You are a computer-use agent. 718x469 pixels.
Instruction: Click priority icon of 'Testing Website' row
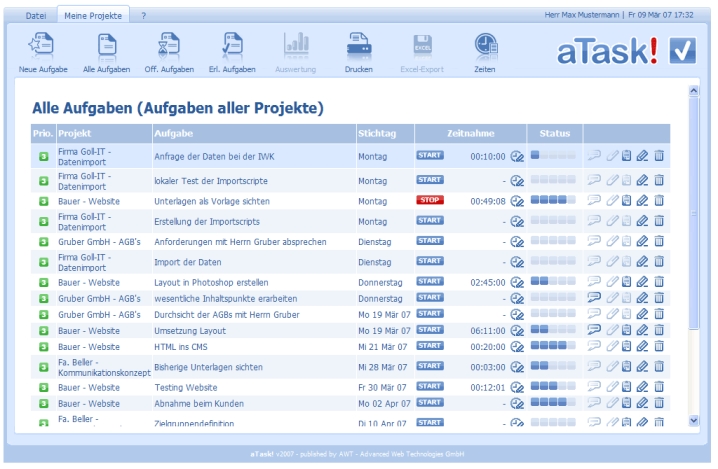tap(43, 387)
